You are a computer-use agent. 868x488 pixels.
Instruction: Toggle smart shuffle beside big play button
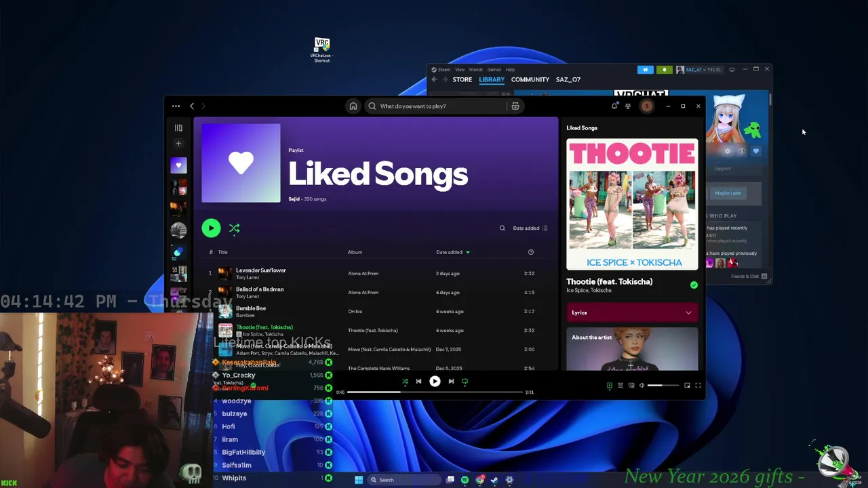click(x=234, y=228)
